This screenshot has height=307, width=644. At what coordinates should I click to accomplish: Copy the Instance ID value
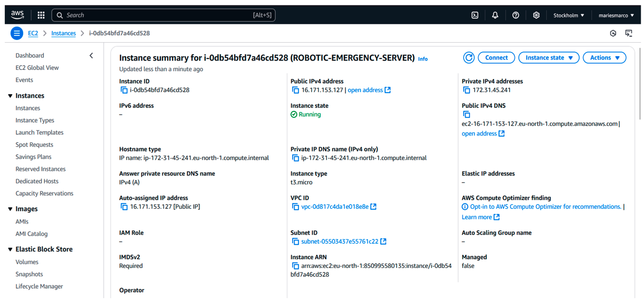124,90
